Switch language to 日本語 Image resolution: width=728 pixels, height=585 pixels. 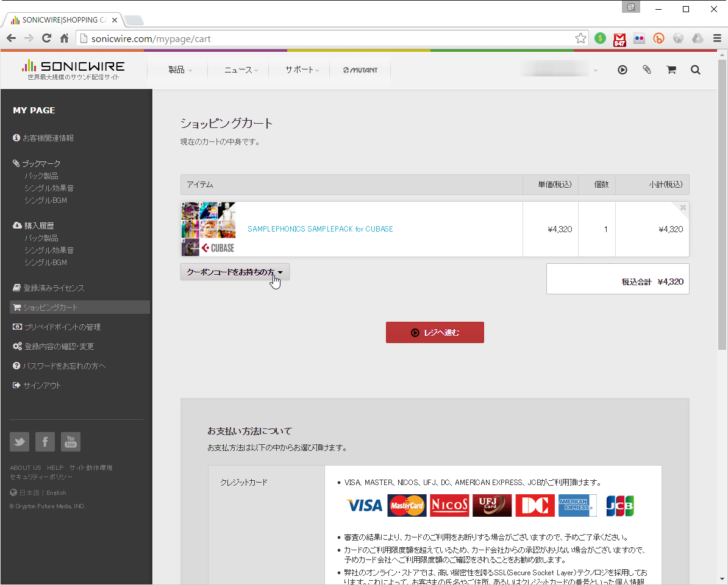[x=29, y=493]
